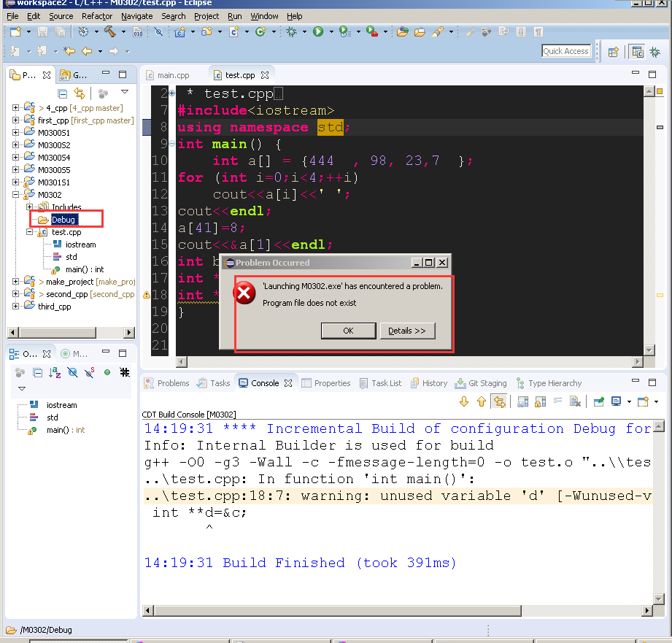The height and width of the screenshot is (643, 672).
Task: Click the Project Explorer horizontal scrollbar thumb
Action: (58, 332)
